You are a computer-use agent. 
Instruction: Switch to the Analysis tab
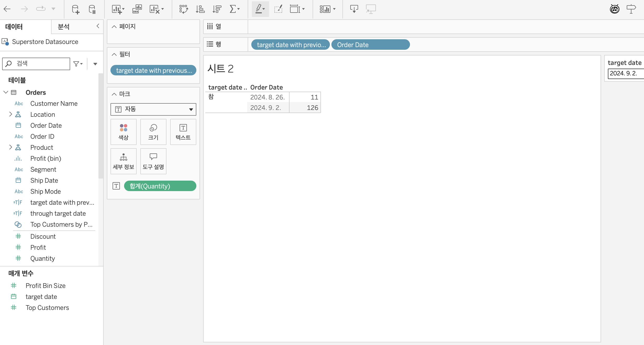pos(64,27)
